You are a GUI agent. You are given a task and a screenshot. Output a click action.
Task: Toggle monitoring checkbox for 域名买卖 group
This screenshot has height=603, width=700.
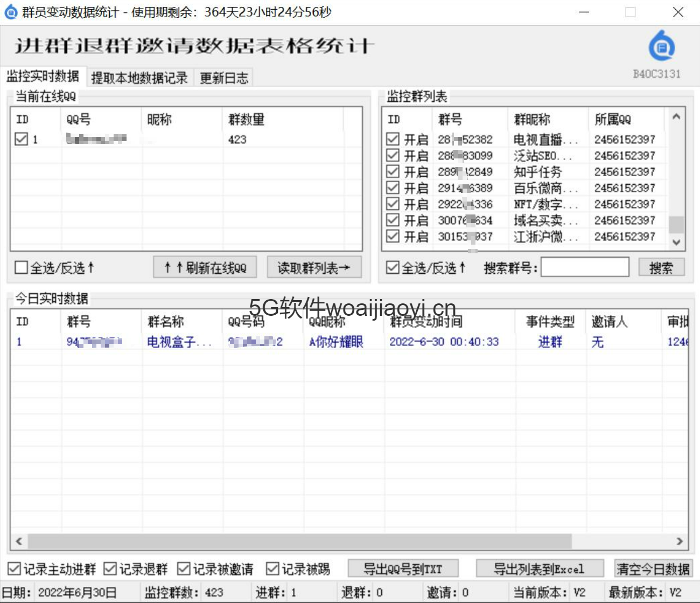click(393, 220)
